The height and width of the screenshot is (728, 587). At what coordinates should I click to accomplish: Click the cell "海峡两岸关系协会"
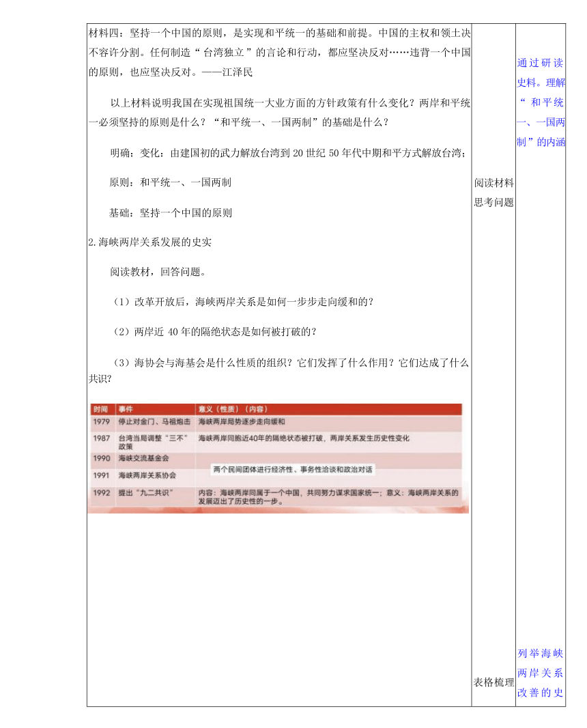pyautogui.click(x=147, y=475)
